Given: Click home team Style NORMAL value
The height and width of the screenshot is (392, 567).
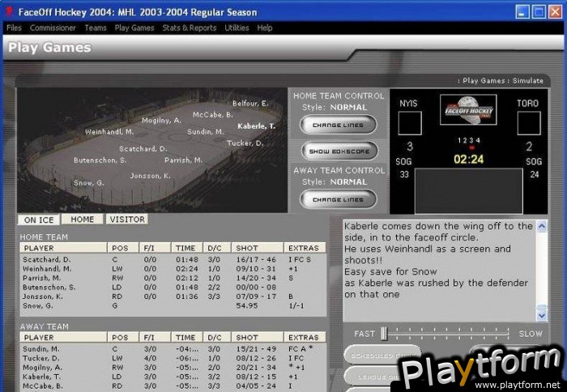Looking at the screenshot, I should [348, 108].
